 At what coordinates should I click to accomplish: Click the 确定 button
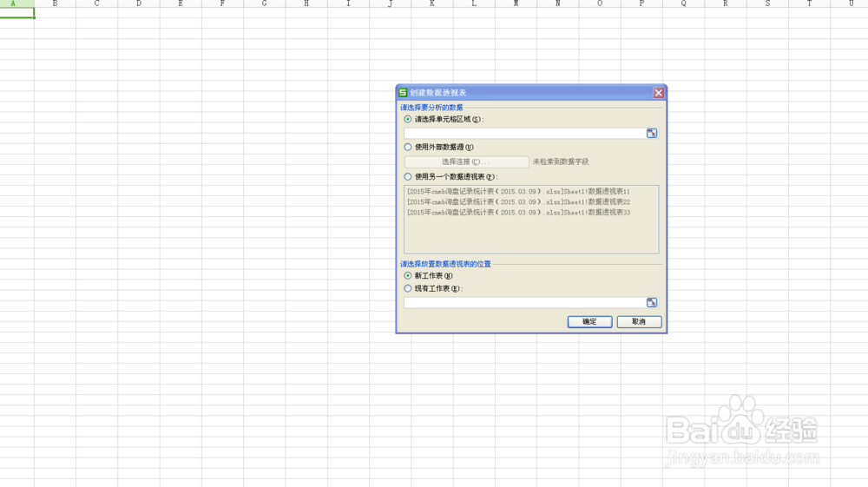click(x=589, y=321)
